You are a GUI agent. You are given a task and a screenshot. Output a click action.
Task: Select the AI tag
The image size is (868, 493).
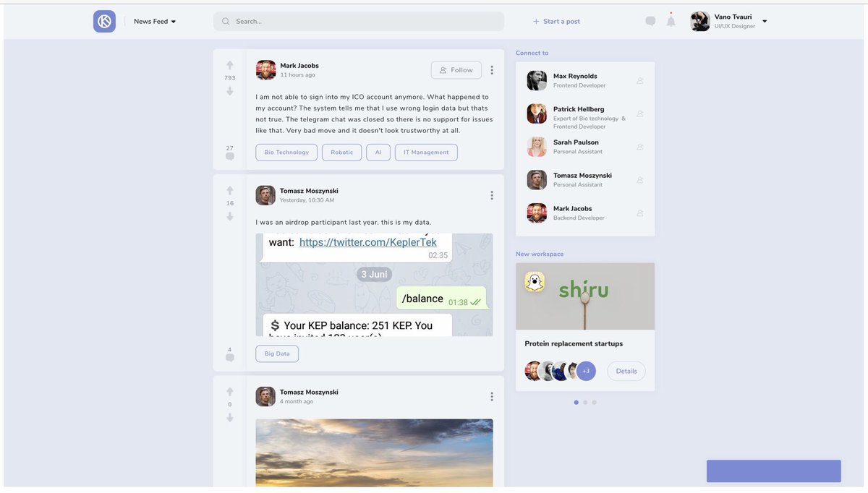[x=378, y=153]
